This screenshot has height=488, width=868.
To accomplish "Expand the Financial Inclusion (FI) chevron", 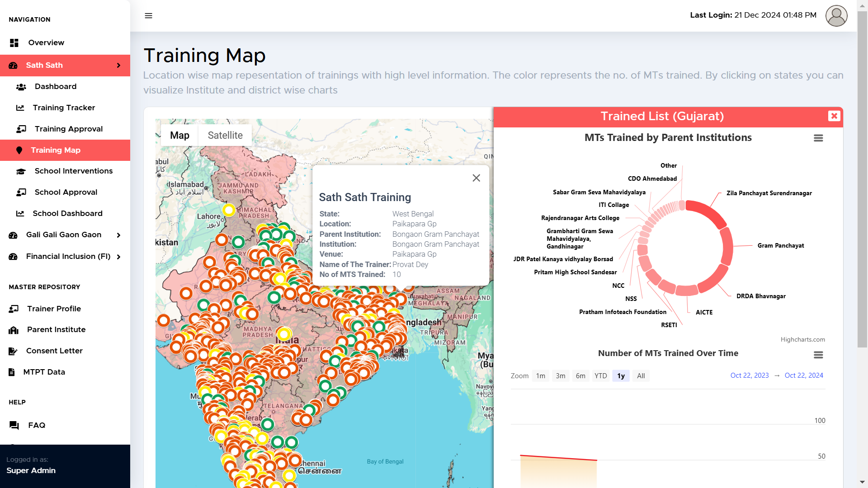I will coord(118,257).
